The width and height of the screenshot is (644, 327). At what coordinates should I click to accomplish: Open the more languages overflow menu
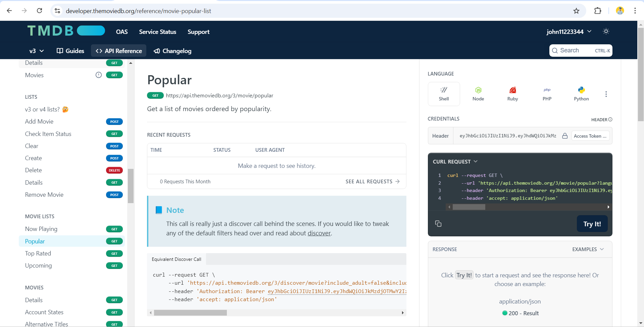click(606, 94)
